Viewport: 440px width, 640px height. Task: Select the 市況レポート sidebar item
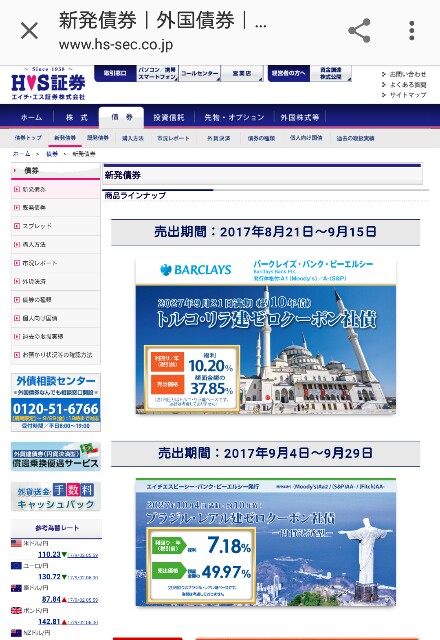click(56, 263)
